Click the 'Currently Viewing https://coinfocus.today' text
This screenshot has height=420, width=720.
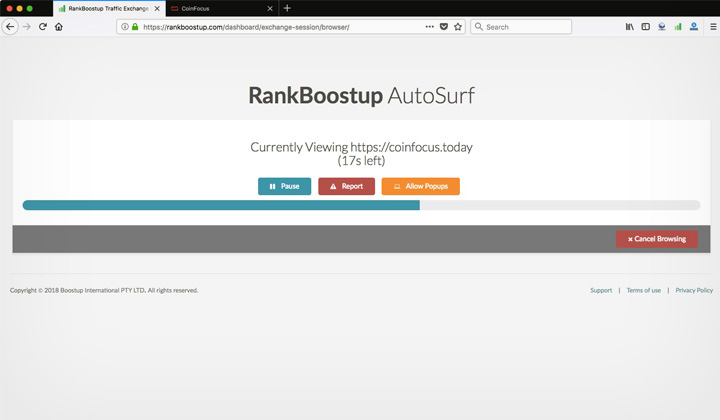click(x=361, y=147)
